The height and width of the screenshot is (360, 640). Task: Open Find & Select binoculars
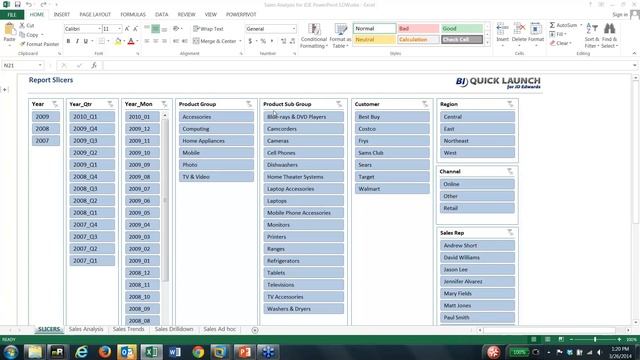pyautogui.click(x=609, y=36)
